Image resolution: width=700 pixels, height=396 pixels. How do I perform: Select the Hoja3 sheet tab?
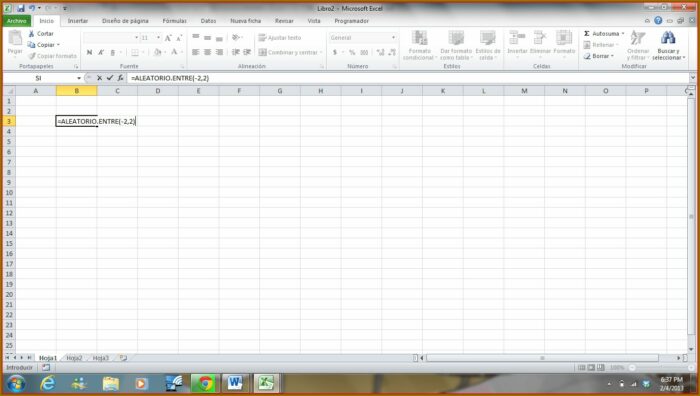click(100, 358)
